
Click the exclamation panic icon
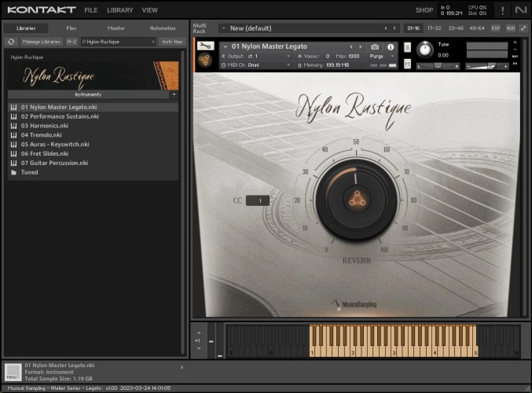coord(503,10)
